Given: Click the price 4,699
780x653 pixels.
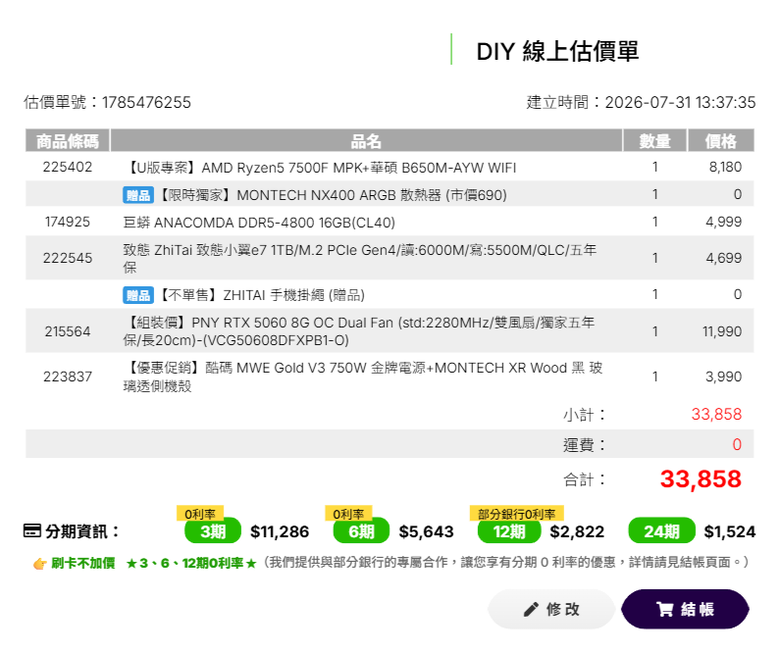Looking at the screenshot, I should (724, 258).
